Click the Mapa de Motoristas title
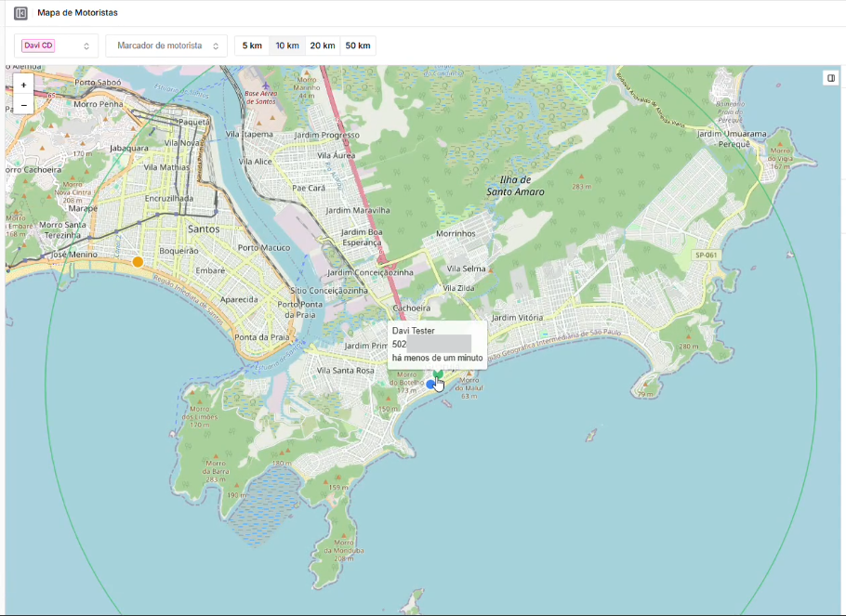The height and width of the screenshot is (616, 846). pos(78,13)
